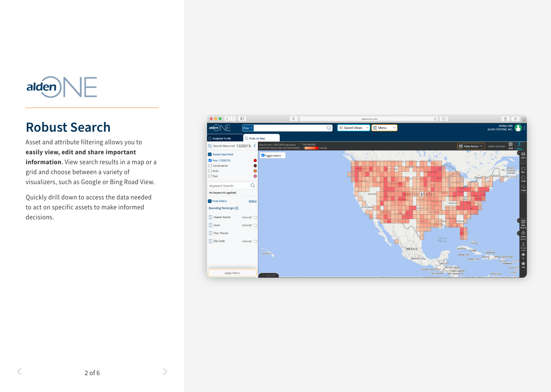This screenshot has height=392, width=551.
Task: Switch to Grid view type
Action: click(510, 145)
